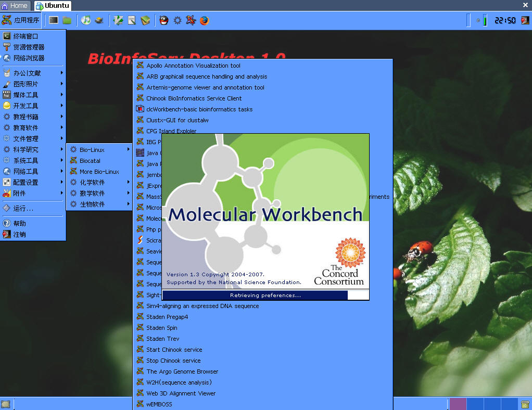Screen dimensions: 532x410
Task: Click the icon at bottom-right panel corner
Action: click(525, 404)
